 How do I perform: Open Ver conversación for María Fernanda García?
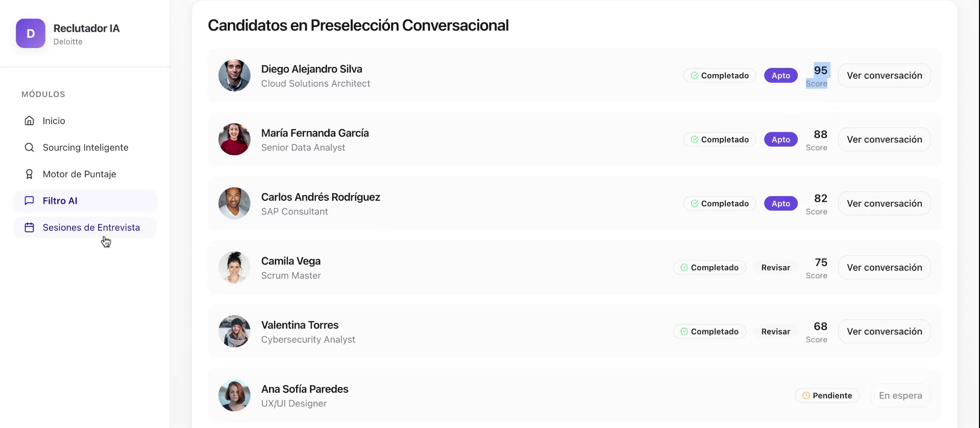coord(884,139)
